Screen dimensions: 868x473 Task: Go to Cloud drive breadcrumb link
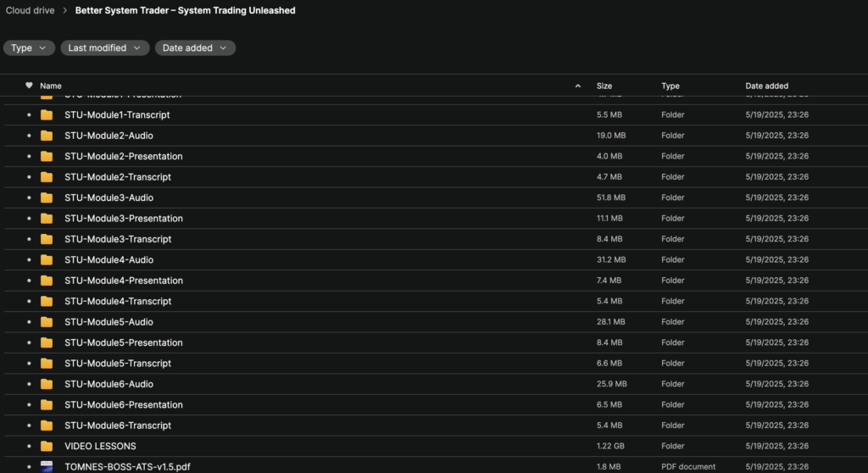(x=30, y=10)
